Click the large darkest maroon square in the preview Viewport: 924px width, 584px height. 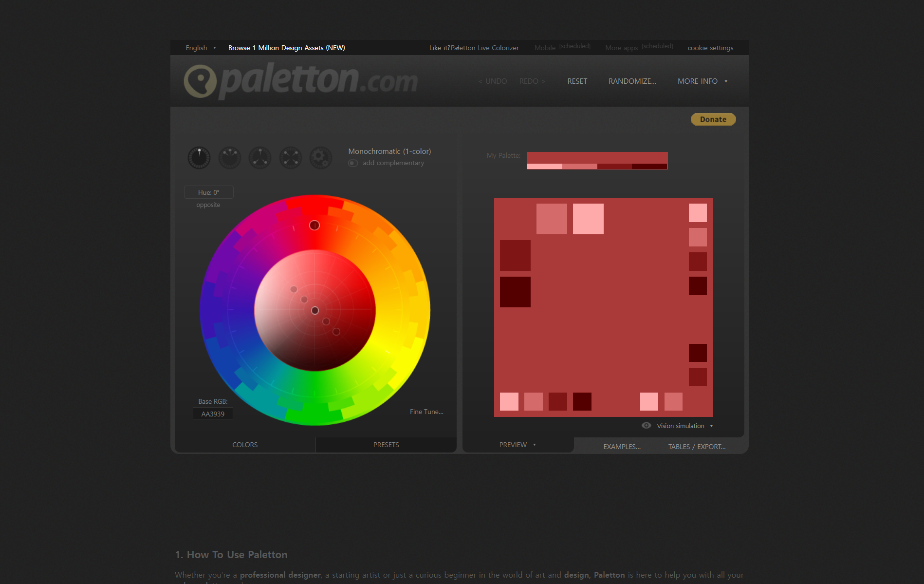pyautogui.click(x=515, y=292)
